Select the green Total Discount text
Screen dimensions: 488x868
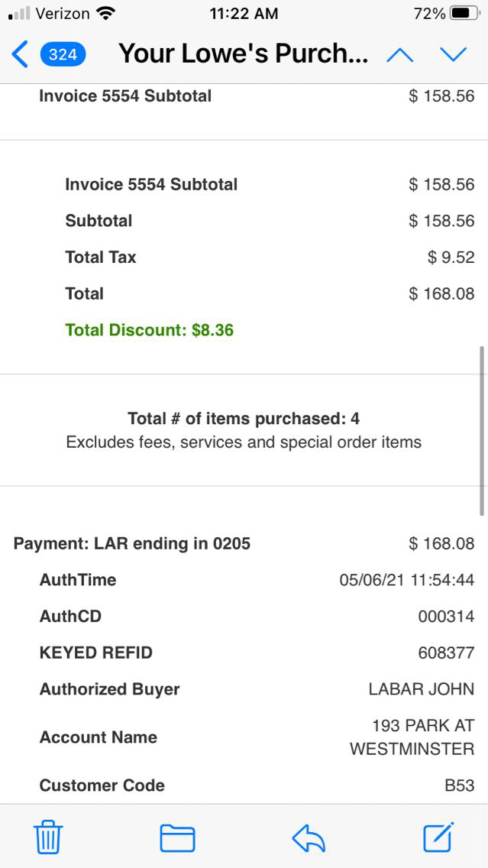[x=150, y=330]
